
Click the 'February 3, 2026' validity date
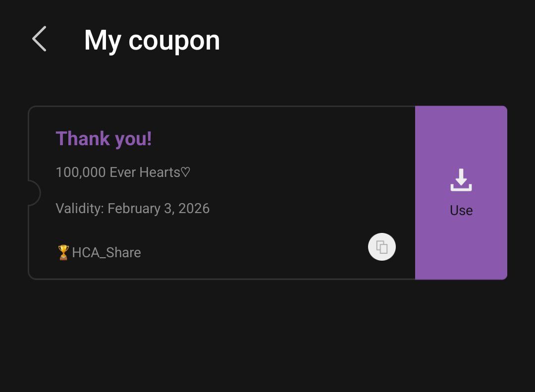159,209
